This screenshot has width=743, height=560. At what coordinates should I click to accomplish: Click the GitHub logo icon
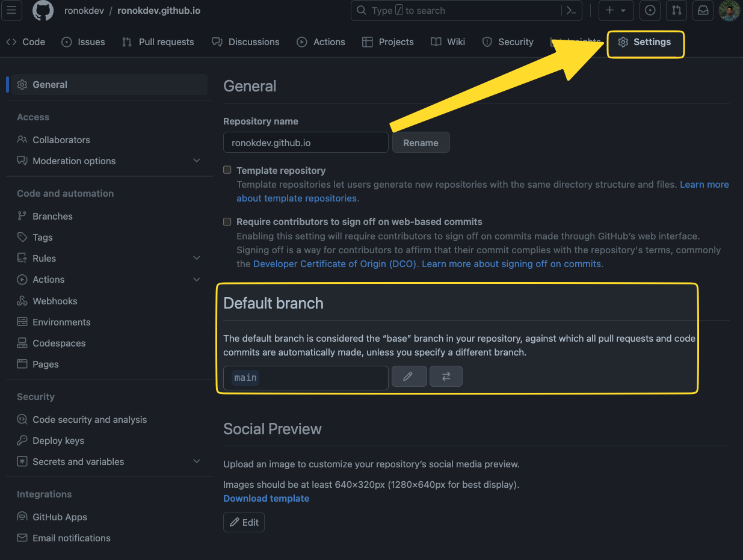point(43,11)
